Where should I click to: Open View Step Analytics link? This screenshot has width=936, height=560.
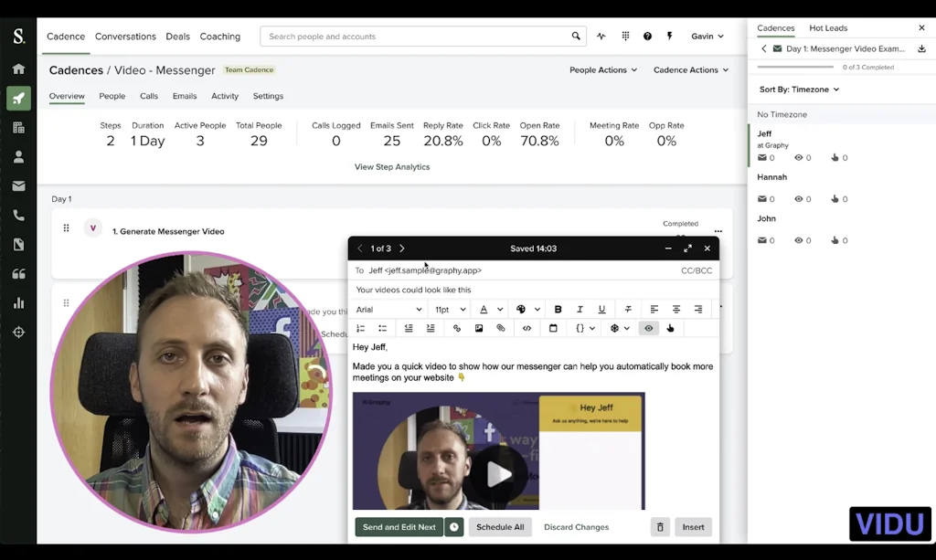point(392,166)
